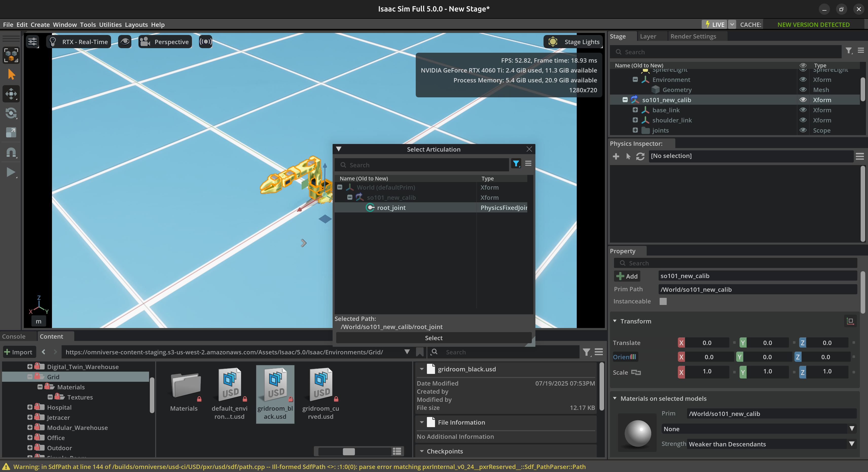The image size is (868, 472).
Task: Toggle visibility of shoulder_link prim
Action: pyautogui.click(x=803, y=120)
